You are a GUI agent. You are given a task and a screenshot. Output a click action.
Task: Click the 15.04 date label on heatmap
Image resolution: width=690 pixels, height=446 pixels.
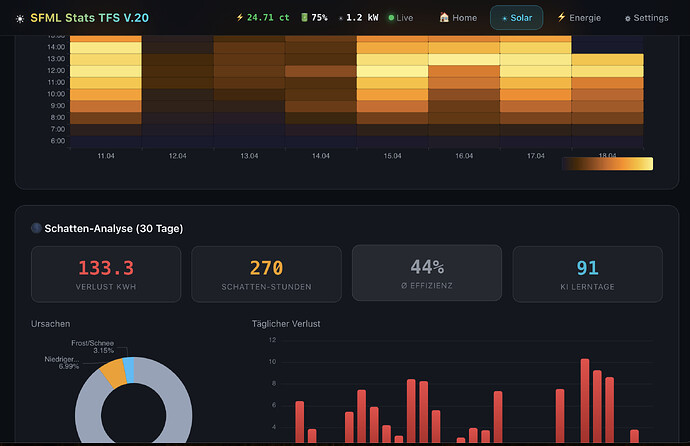click(x=393, y=156)
